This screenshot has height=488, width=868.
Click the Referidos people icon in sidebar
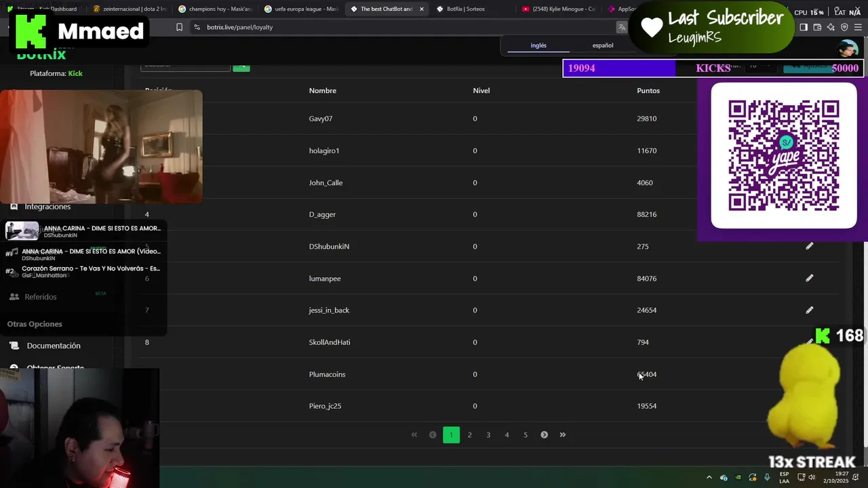[x=14, y=297]
